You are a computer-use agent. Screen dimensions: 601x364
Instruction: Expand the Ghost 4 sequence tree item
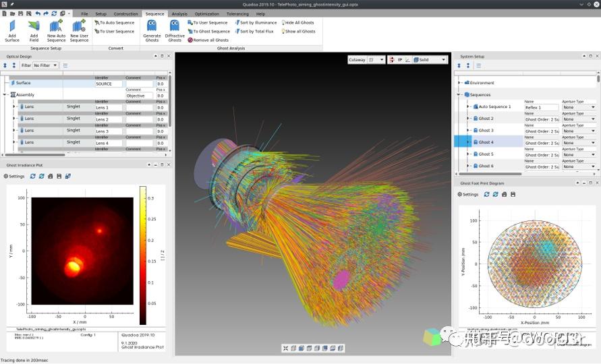468,142
